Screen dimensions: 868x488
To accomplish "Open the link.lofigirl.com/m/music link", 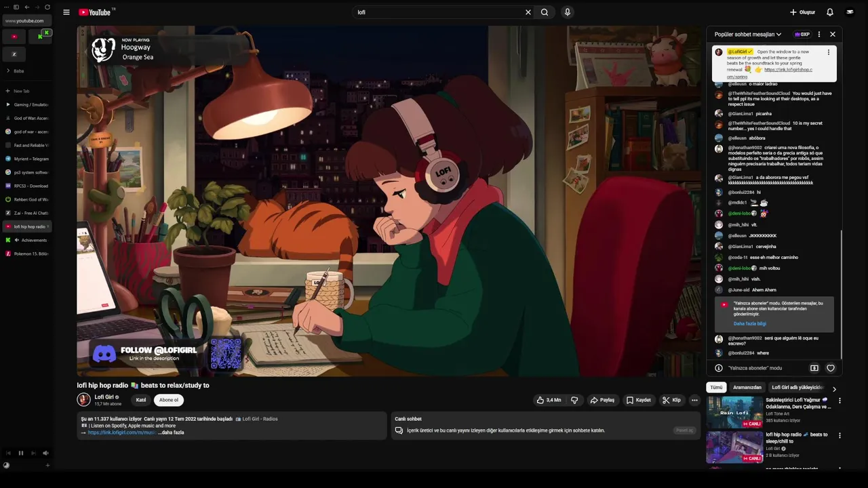I will (x=122, y=432).
